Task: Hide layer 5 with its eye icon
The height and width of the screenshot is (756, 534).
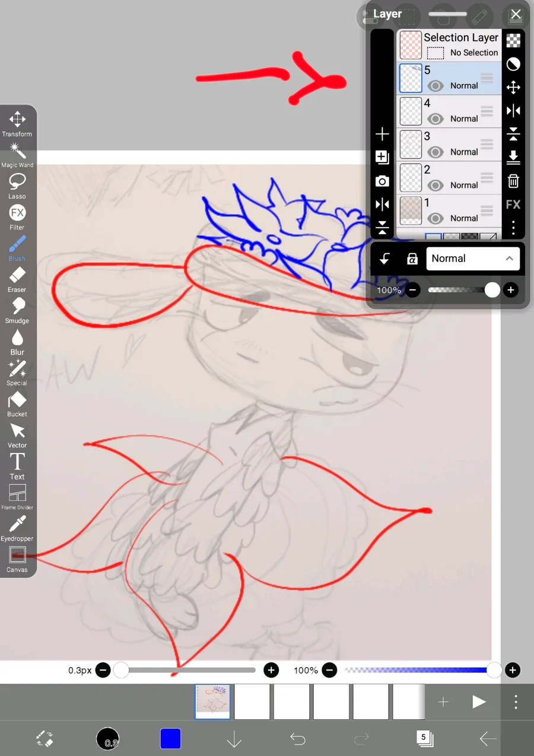Action: click(436, 86)
